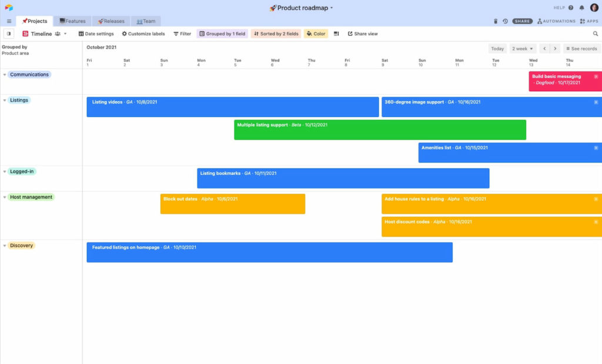The height and width of the screenshot is (364, 602).
Task: Open the Automations panel
Action: coord(555,21)
